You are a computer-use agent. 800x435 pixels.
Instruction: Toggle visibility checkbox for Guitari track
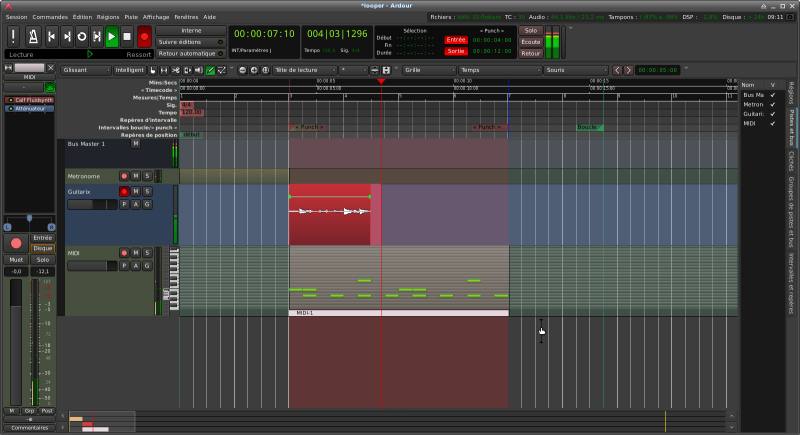pos(772,115)
